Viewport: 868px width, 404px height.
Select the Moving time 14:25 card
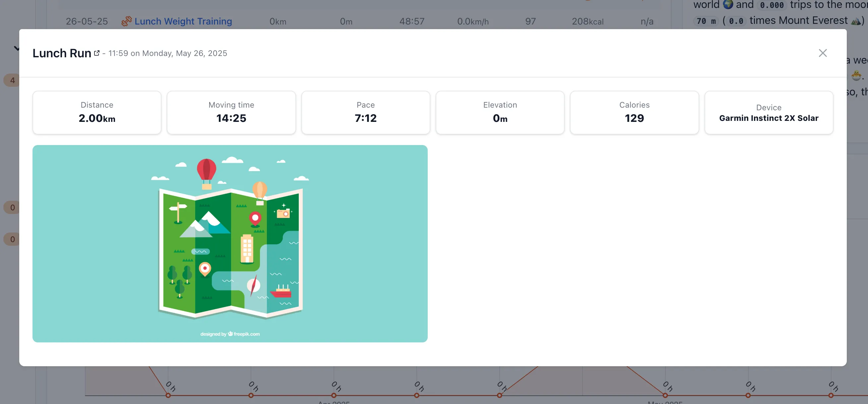[231, 113]
